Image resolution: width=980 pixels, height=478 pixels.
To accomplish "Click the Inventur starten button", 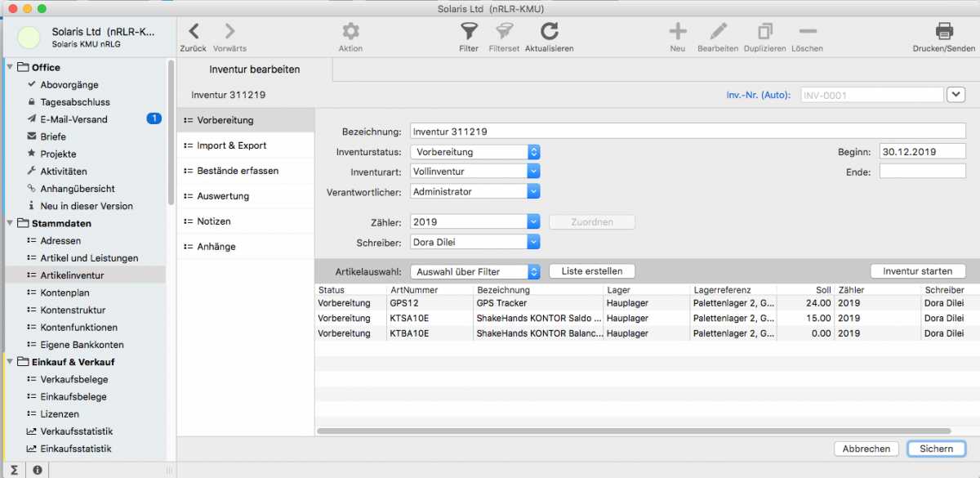I will tap(917, 271).
